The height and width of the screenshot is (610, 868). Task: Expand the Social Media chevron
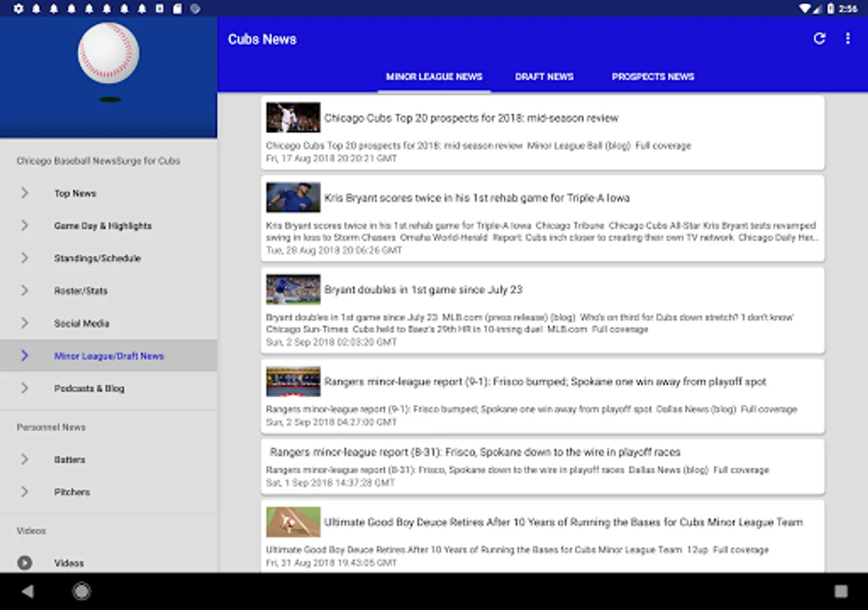click(x=25, y=323)
